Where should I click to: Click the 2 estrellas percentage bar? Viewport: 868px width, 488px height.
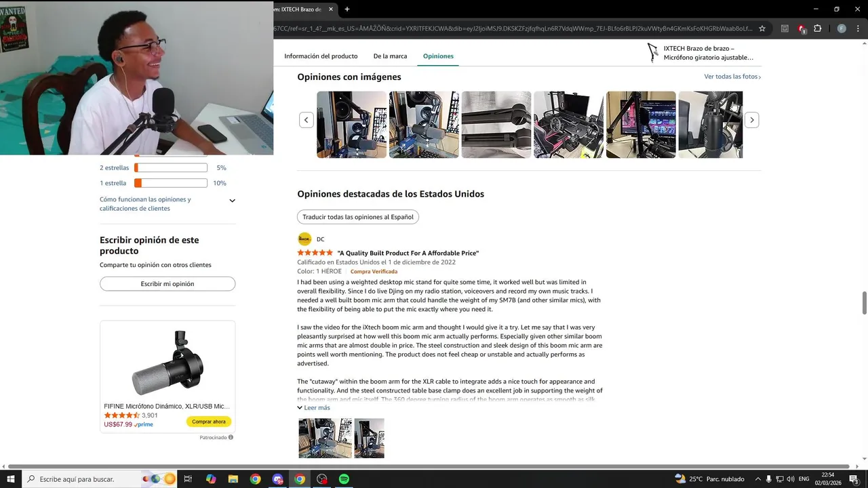click(171, 167)
